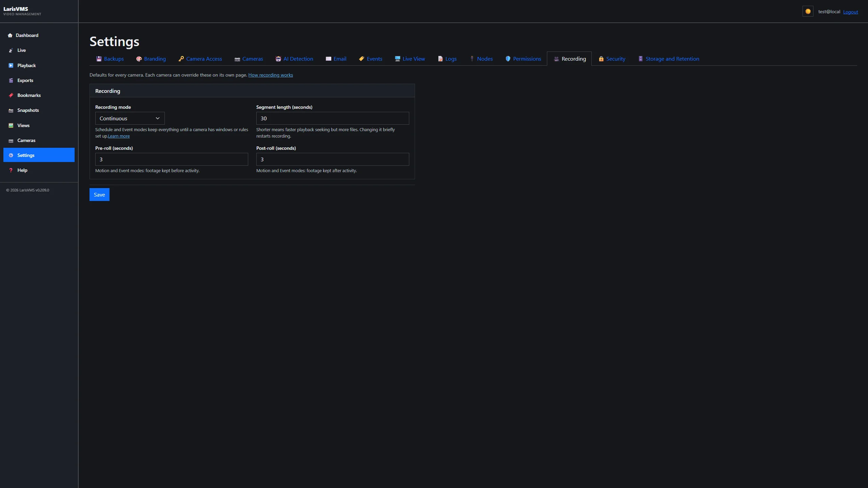Click the Logout link

click(850, 12)
